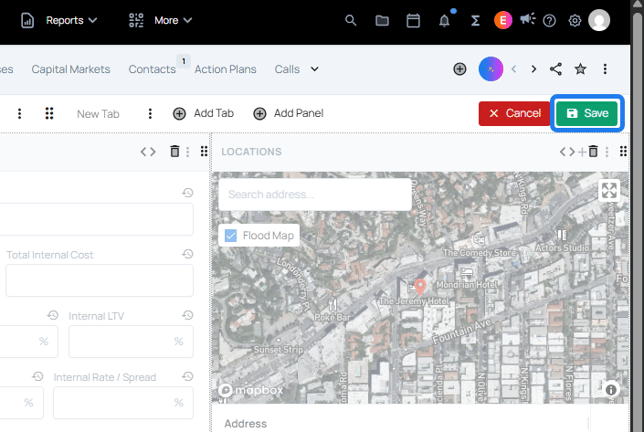Expand map to fullscreen
The width and height of the screenshot is (644, 432).
tap(608, 190)
